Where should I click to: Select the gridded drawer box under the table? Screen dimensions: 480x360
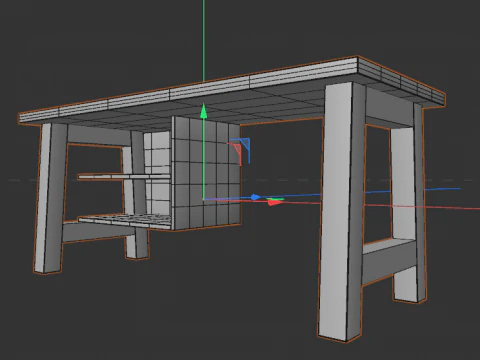click(x=206, y=173)
